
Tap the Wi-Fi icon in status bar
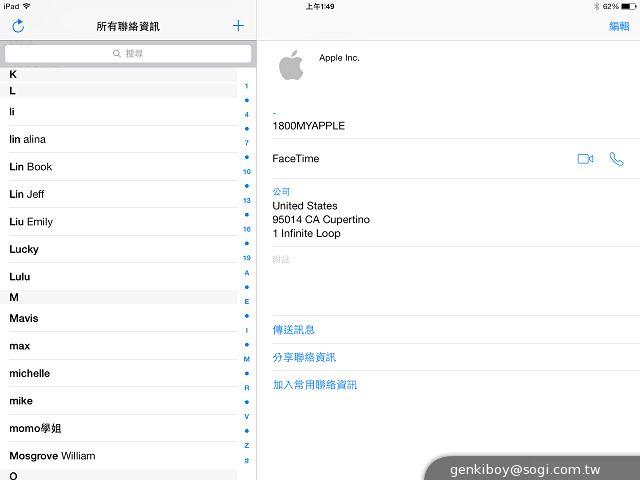[x=27, y=6]
